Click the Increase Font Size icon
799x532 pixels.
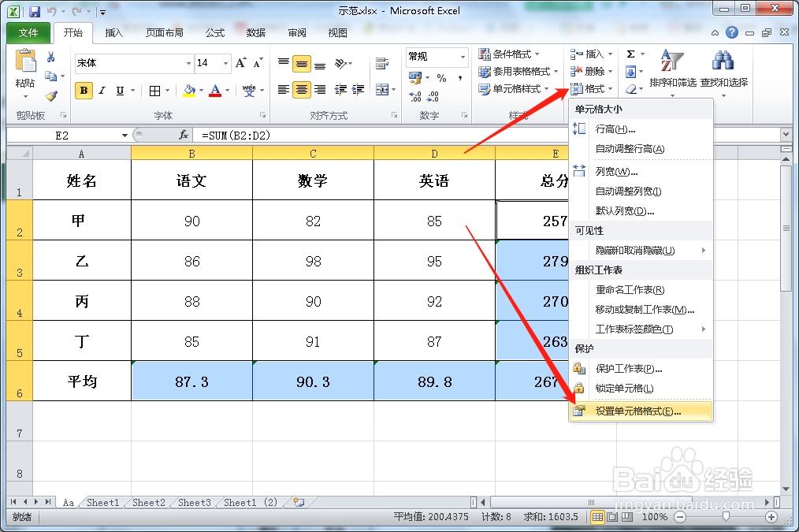coord(241,63)
